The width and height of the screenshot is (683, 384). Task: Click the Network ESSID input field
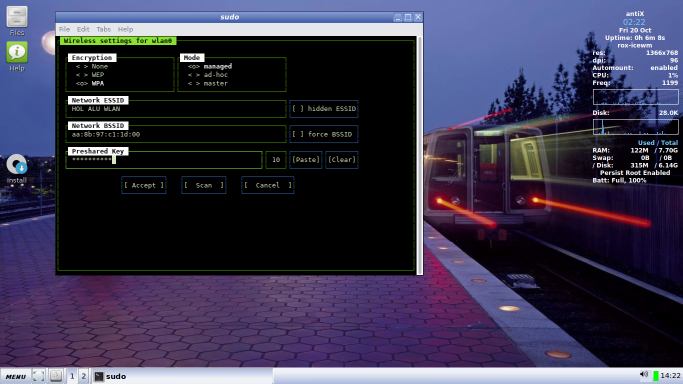click(176, 109)
